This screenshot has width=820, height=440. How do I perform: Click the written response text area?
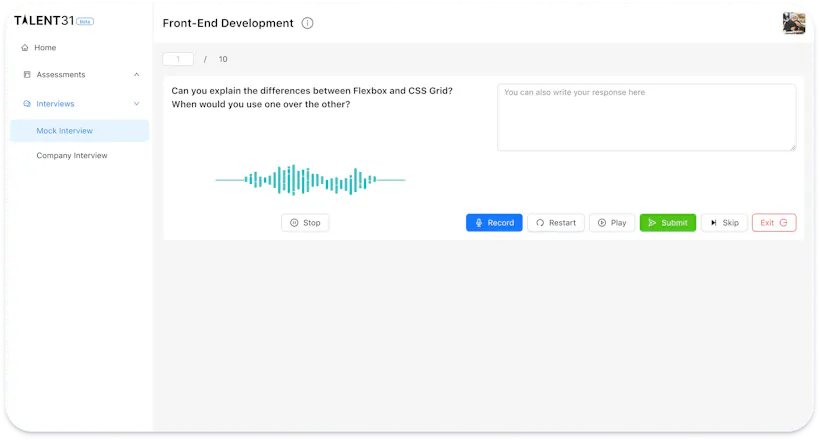click(646, 117)
